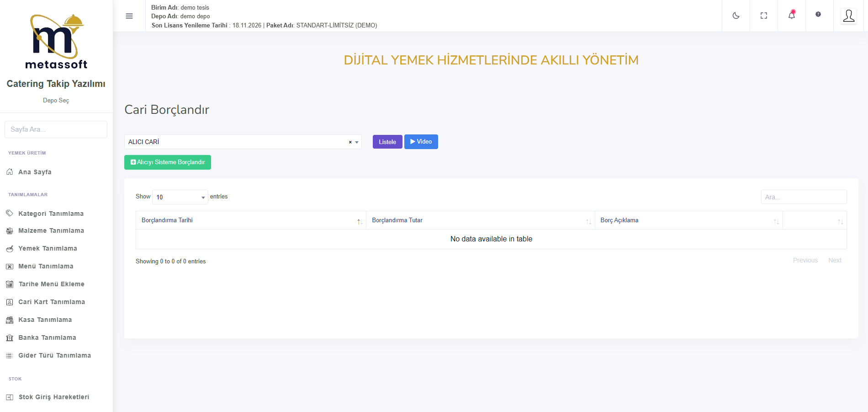Expand the ALICI CARİ dropdown
Viewport: 868px width, 412px height.
coord(357,142)
